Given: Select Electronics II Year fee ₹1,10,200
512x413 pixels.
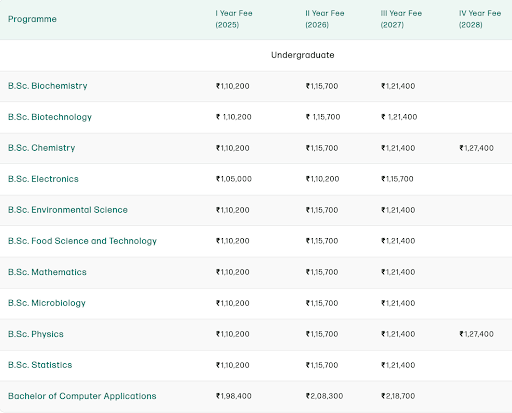Looking at the screenshot, I should [x=322, y=179].
